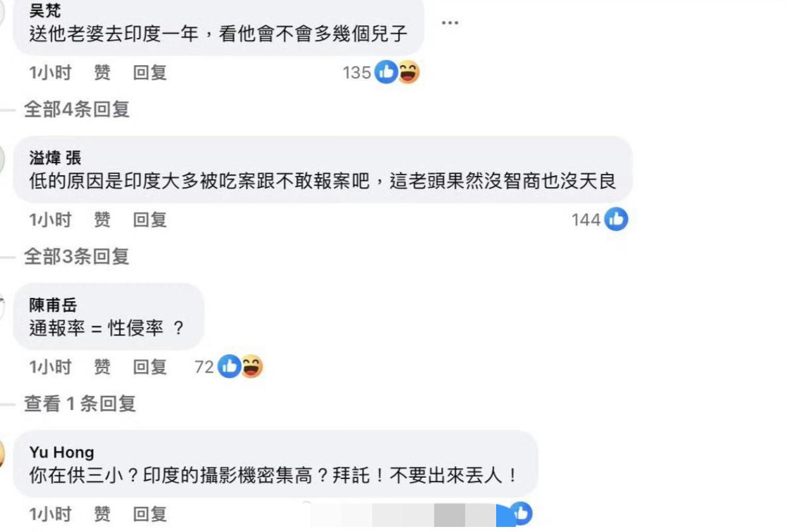Click the like reaction icon beside 72
The image size is (786, 532).
click(x=229, y=366)
